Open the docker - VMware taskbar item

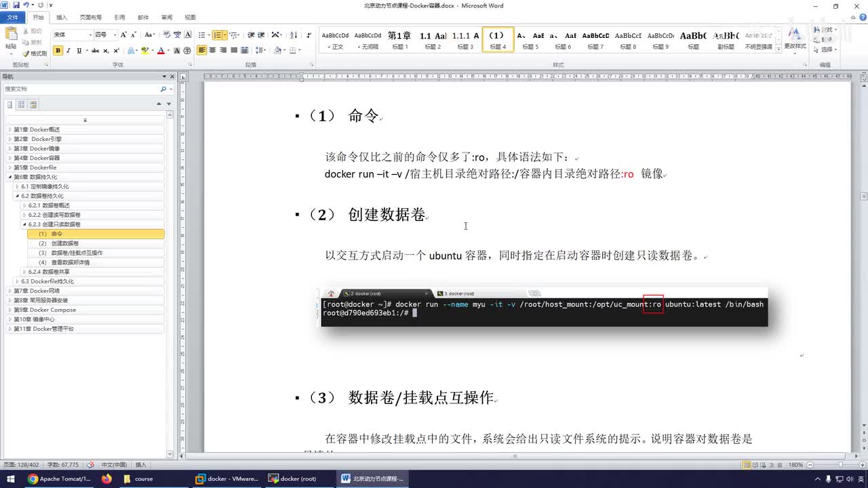point(227,479)
